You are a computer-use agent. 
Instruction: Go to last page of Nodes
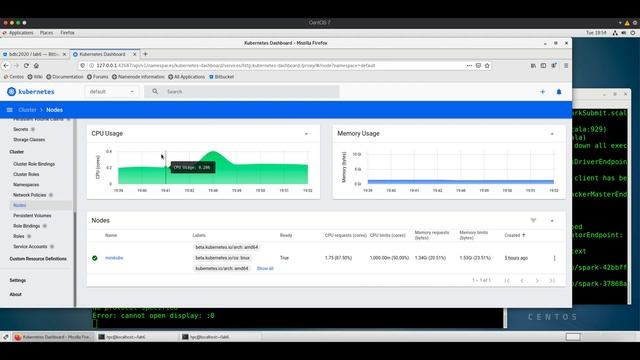tap(552, 280)
